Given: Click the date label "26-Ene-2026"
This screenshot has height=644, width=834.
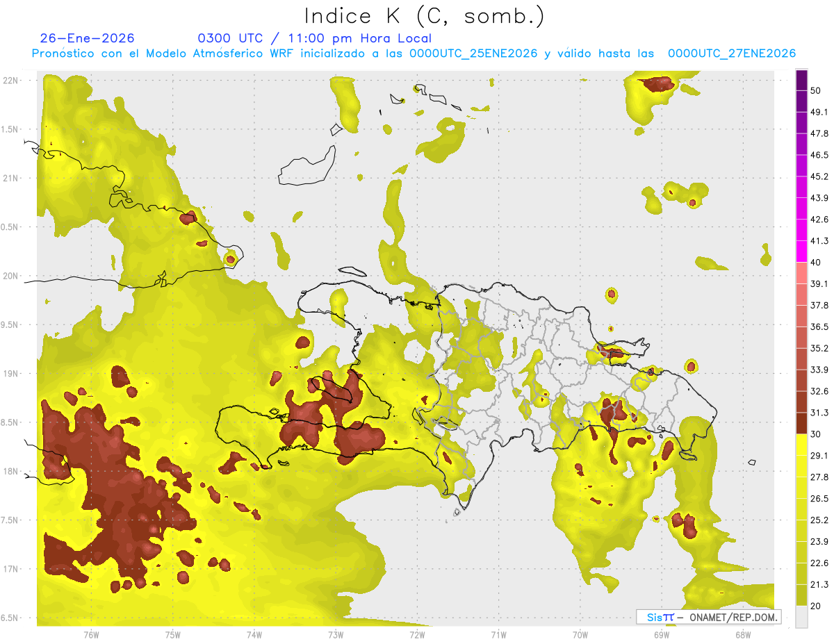Looking at the screenshot, I should 87,38.
